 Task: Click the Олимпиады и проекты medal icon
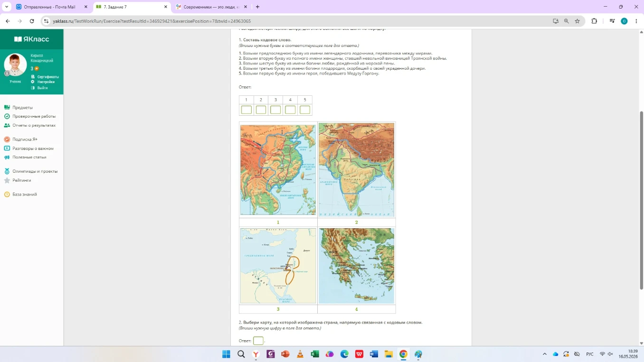pyautogui.click(x=7, y=171)
